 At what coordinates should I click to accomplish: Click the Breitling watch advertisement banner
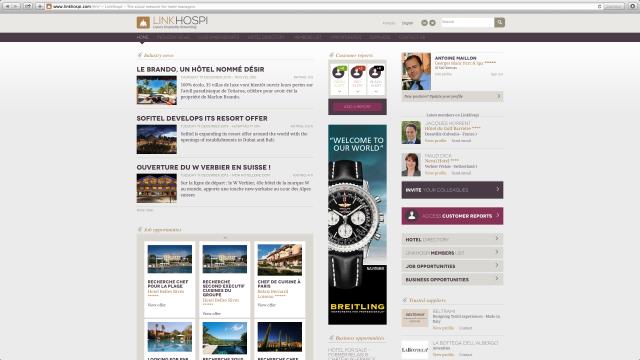click(358, 224)
